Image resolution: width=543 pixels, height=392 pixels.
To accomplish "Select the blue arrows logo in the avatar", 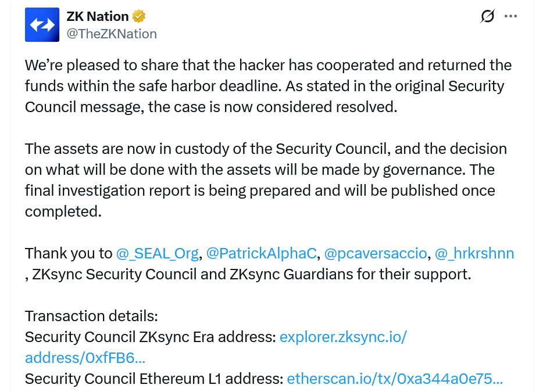I will pos(41,24).
